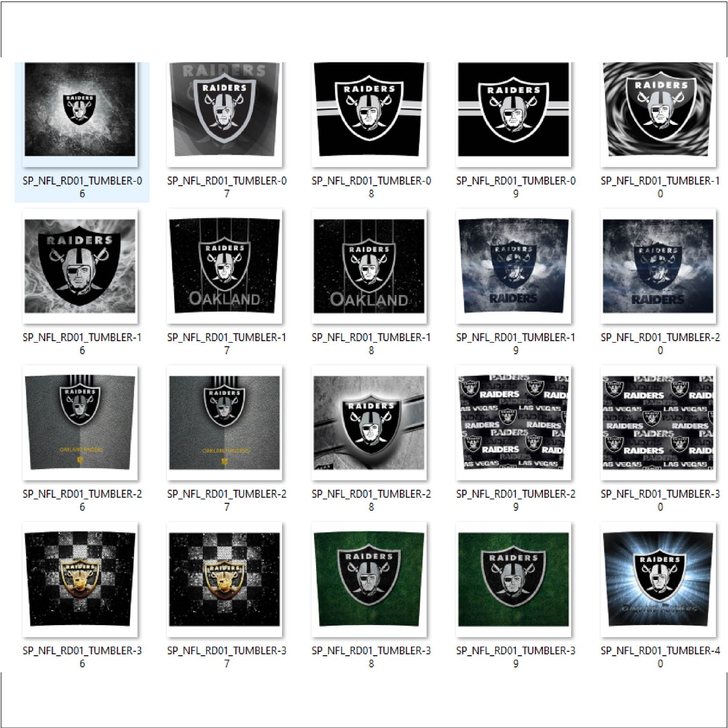The width and height of the screenshot is (728, 728).
Task: Click the file name text 'SP_NFL_RD01_TUMBLER-36'
Action: point(82,657)
